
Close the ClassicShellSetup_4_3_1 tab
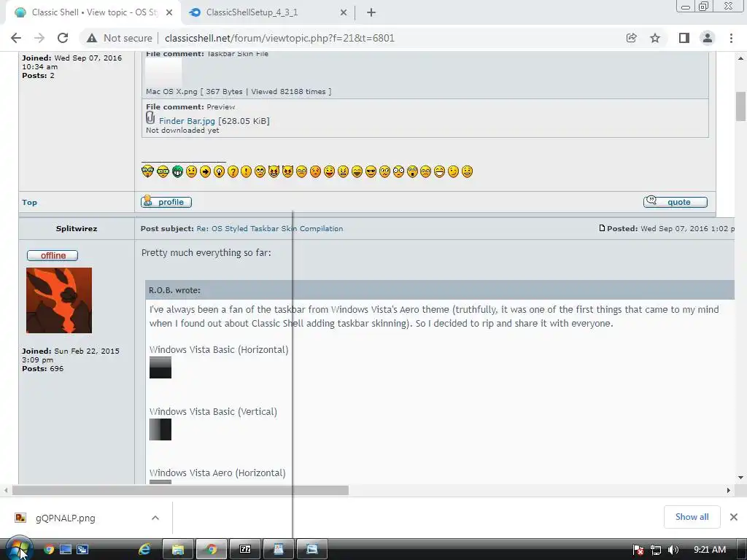click(344, 13)
